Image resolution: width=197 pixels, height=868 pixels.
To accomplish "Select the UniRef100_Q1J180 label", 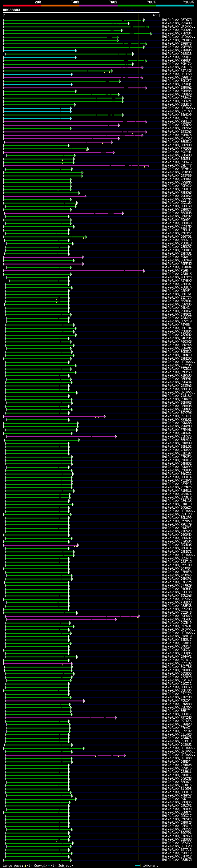I will pyautogui.click(x=177, y=396).
